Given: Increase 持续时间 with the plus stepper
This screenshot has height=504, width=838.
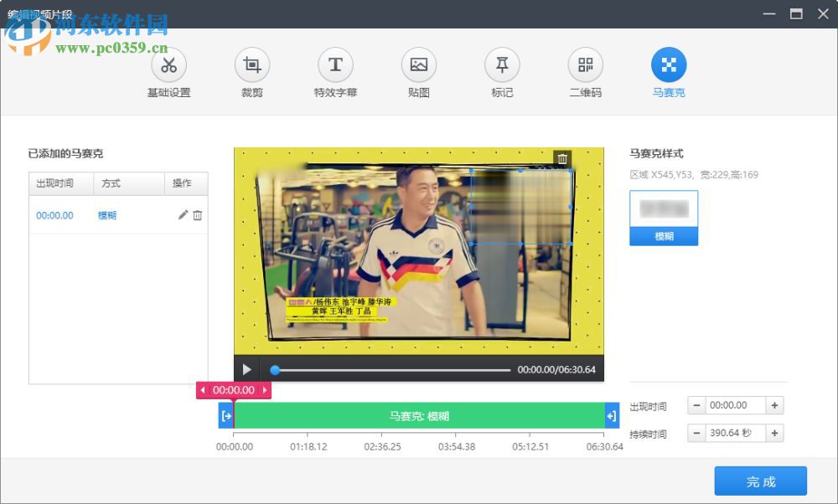Looking at the screenshot, I should coord(774,434).
